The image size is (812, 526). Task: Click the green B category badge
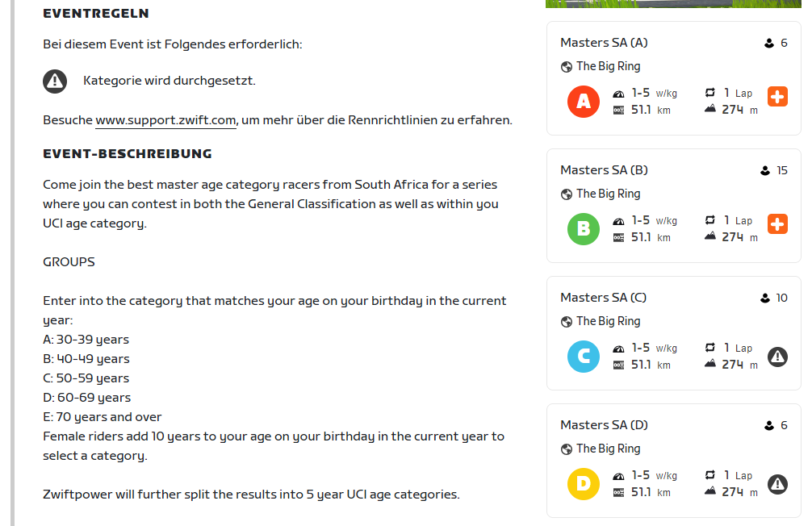point(584,229)
